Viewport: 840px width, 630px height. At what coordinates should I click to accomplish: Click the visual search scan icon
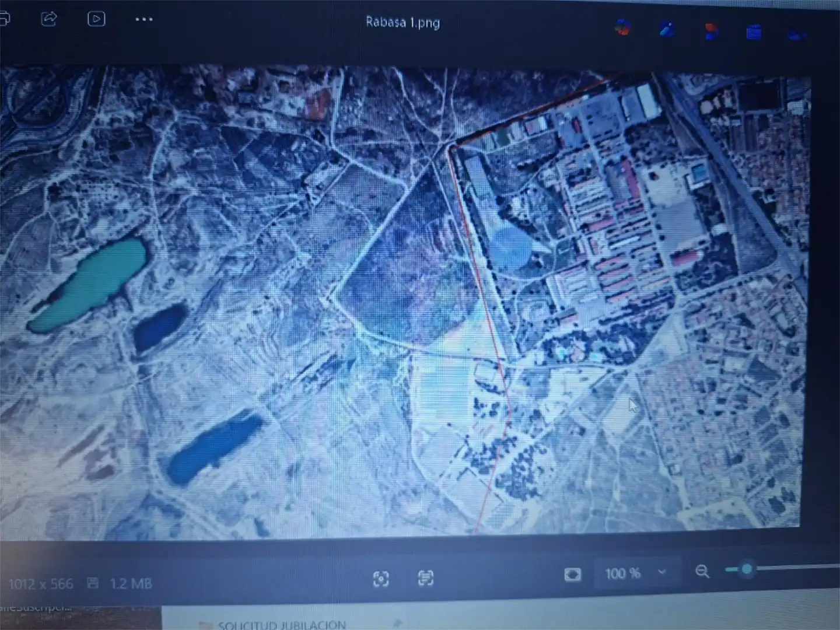pos(381,579)
